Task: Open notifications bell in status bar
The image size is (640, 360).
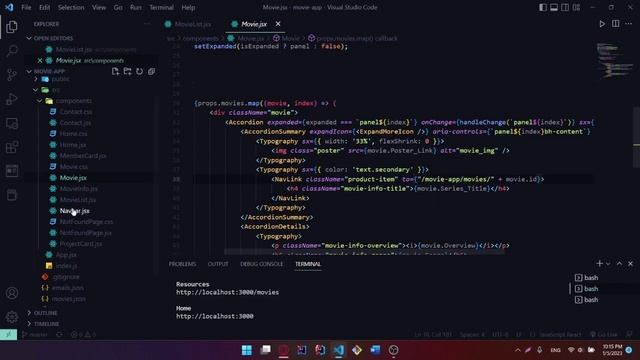Action: click(629, 334)
